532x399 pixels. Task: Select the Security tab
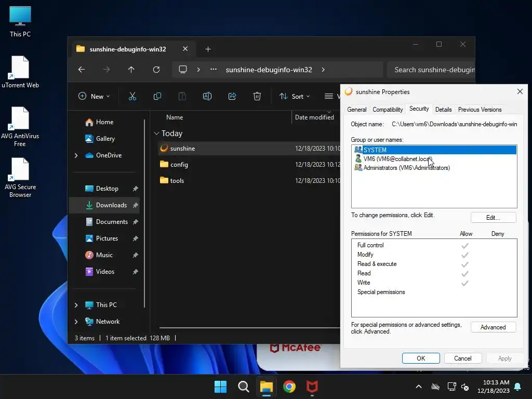pos(419,109)
